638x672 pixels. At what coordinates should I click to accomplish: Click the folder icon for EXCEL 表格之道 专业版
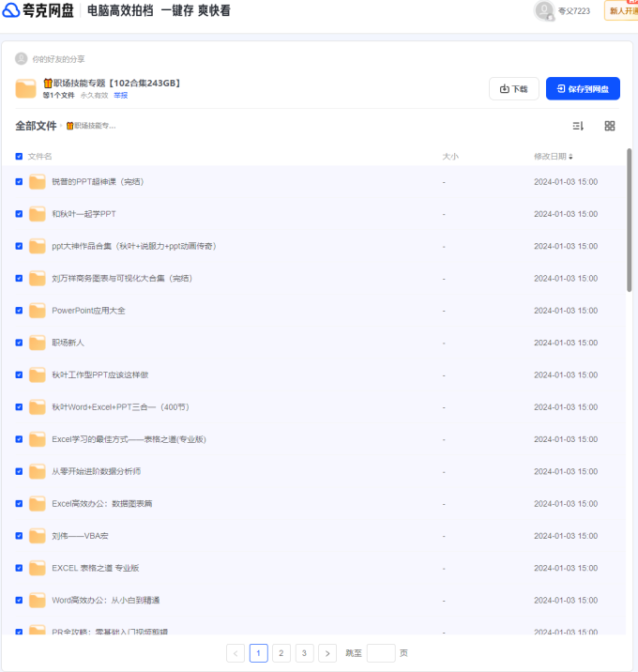tap(38, 568)
